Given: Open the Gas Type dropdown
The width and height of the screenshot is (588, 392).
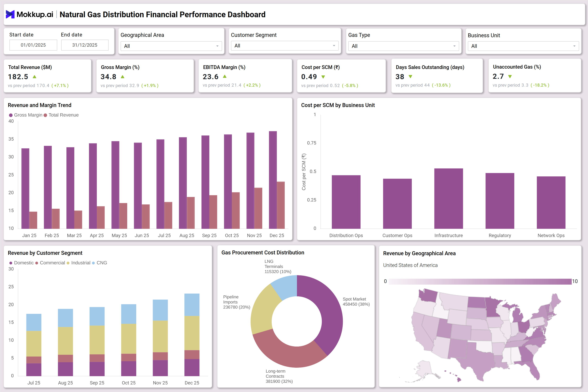Looking at the screenshot, I should tap(404, 46).
